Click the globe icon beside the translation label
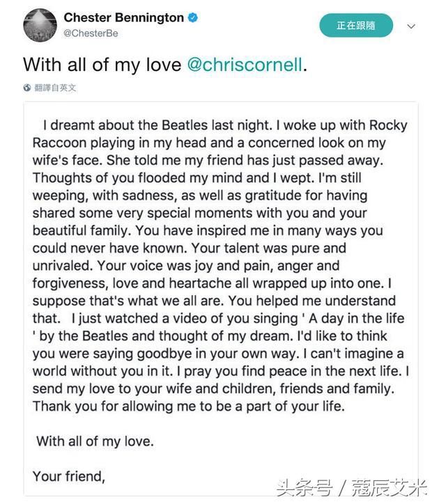This screenshot has width=439, height=504. pos(27,88)
